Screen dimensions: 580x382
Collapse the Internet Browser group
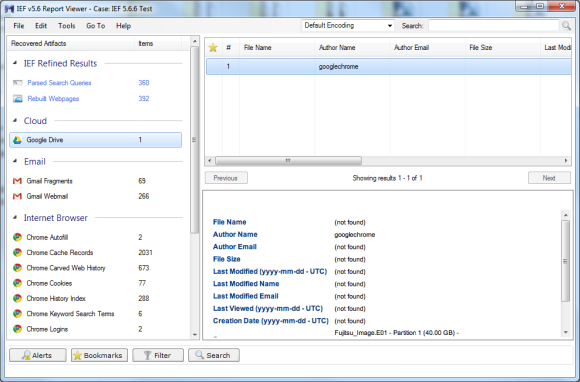[x=15, y=217]
